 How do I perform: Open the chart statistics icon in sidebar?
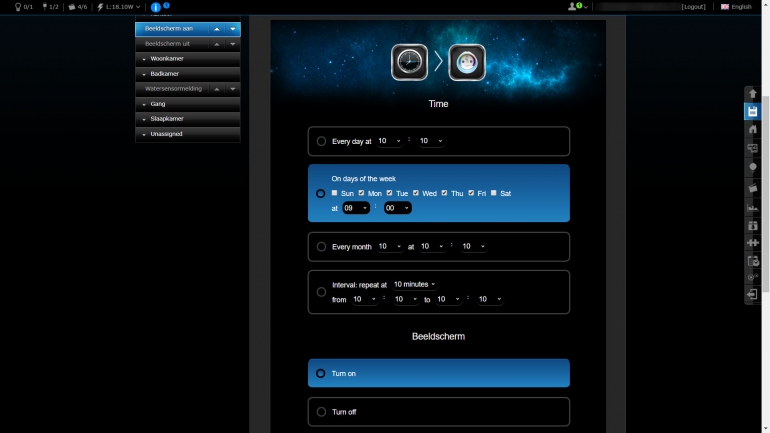[752, 207]
